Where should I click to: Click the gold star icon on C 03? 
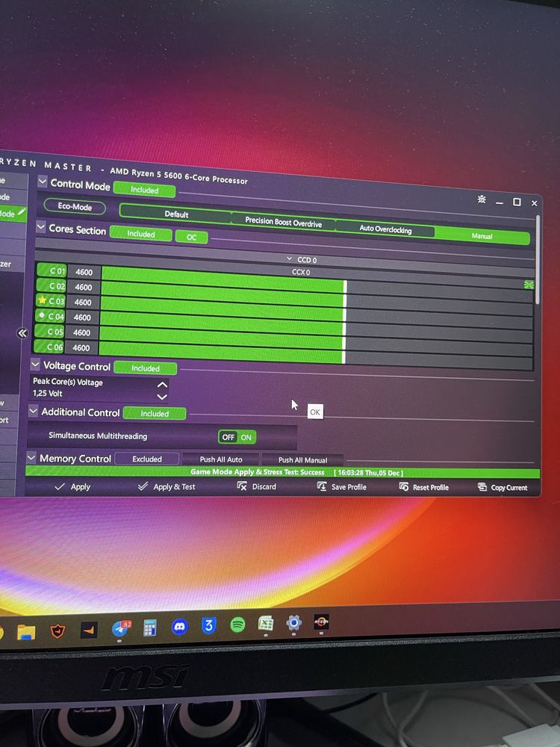43,300
